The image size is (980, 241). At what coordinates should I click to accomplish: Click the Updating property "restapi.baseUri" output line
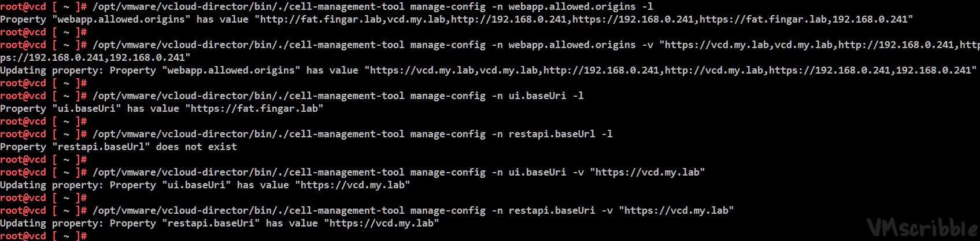pyautogui.click(x=219, y=223)
